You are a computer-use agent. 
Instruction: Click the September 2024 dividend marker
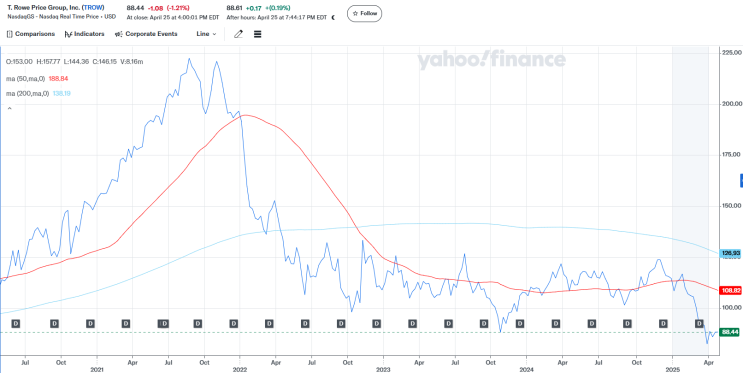(628, 323)
